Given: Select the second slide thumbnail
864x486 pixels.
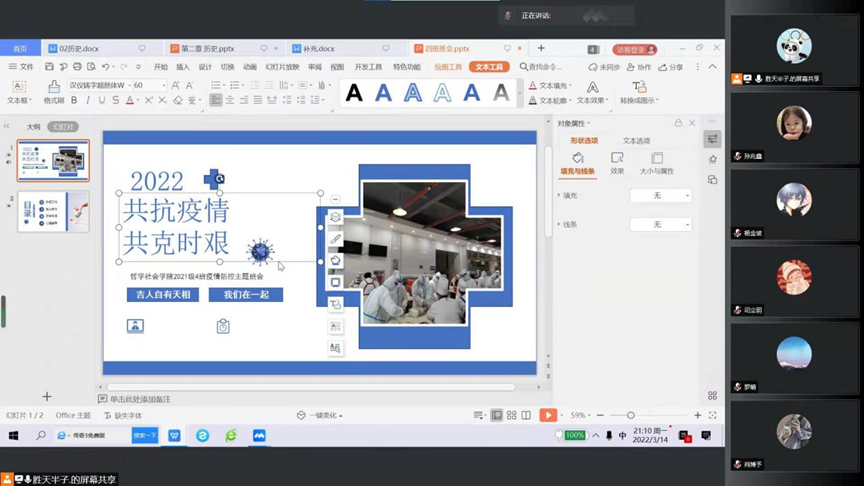Looking at the screenshot, I should [54, 211].
